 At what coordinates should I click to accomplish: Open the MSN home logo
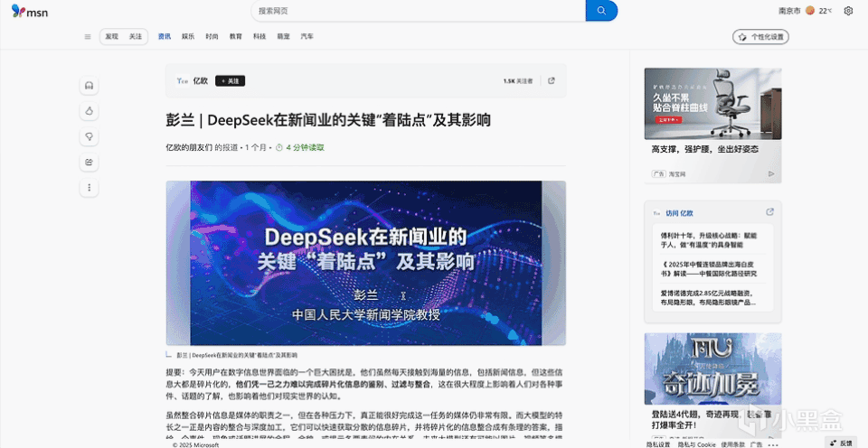tap(30, 11)
